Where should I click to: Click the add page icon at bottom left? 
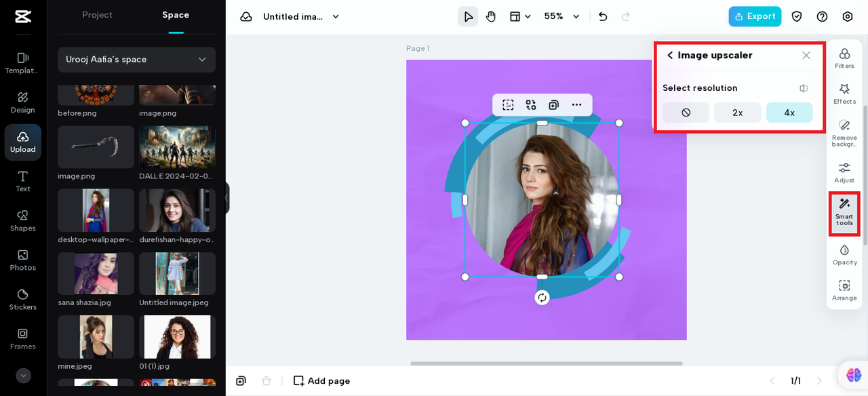pyautogui.click(x=241, y=381)
